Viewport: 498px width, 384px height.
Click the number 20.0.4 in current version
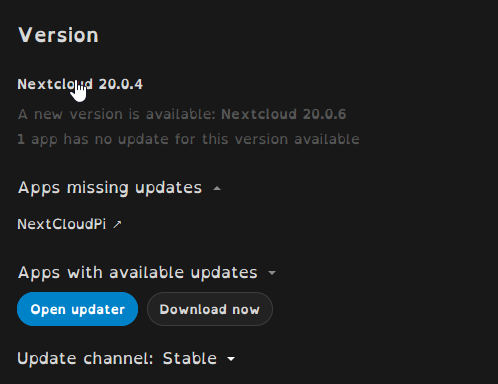(121, 84)
